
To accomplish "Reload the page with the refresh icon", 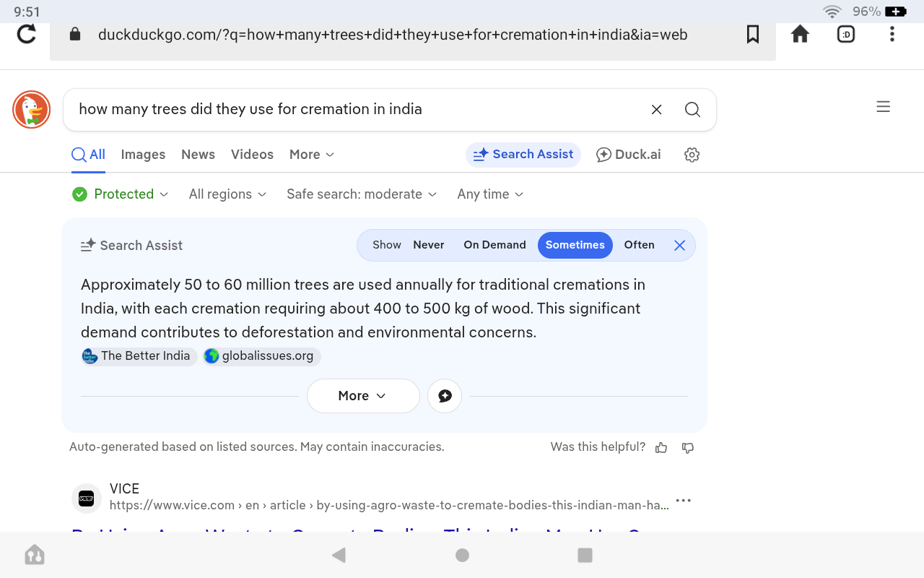I will tap(27, 34).
